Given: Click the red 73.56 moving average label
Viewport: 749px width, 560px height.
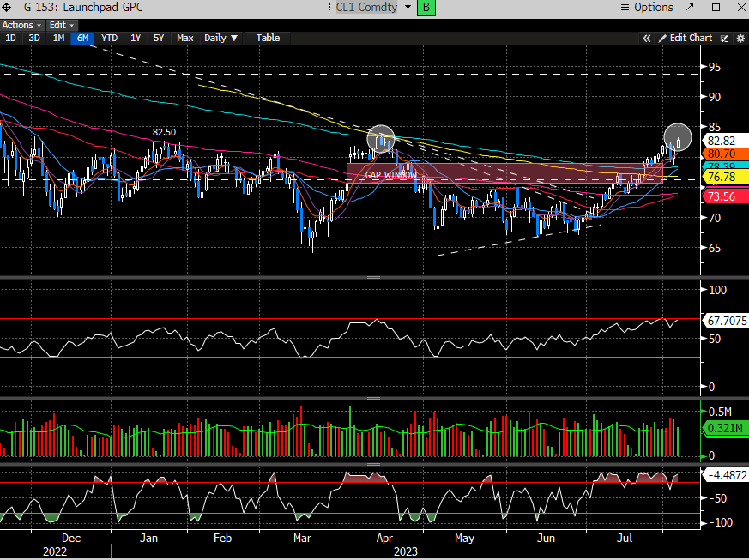Looking at the screenshot, I should (724, 196).
